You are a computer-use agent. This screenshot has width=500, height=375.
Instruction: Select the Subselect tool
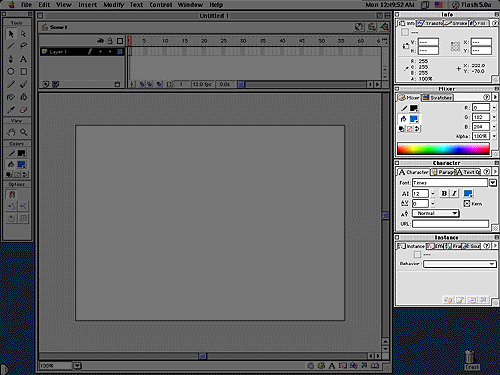click(23, 34)
